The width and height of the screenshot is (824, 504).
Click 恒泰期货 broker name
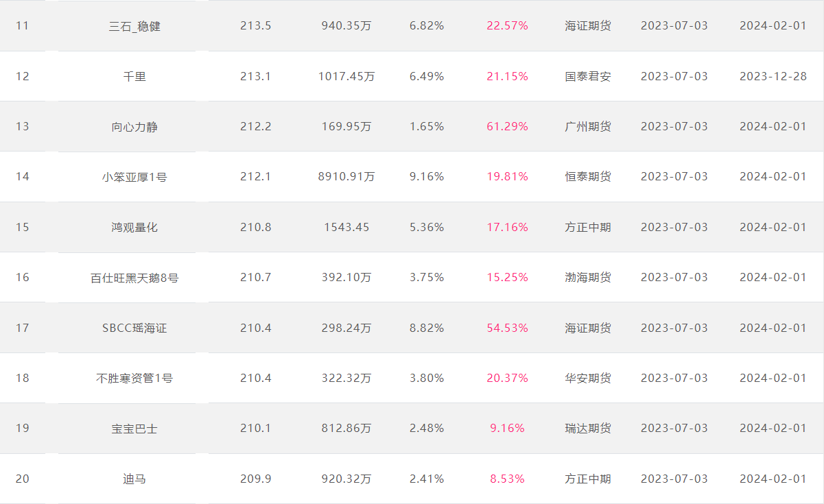coord(588,177)
